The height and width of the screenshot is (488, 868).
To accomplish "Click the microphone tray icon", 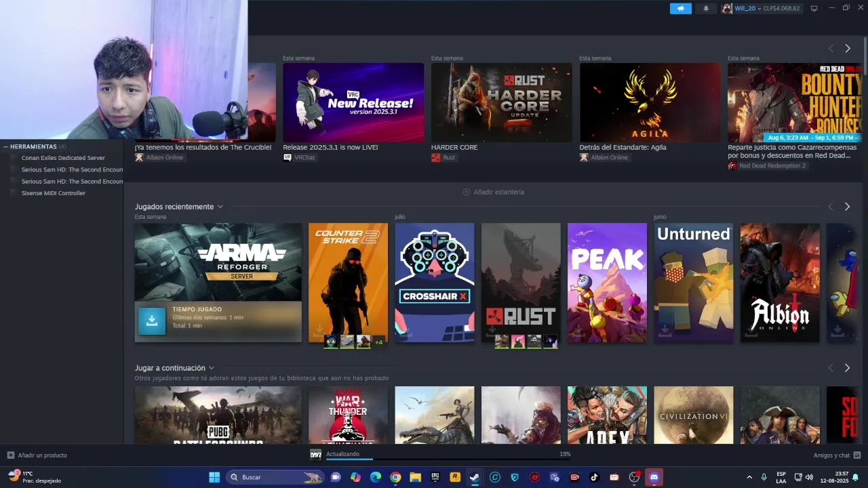I will [764, 477].
